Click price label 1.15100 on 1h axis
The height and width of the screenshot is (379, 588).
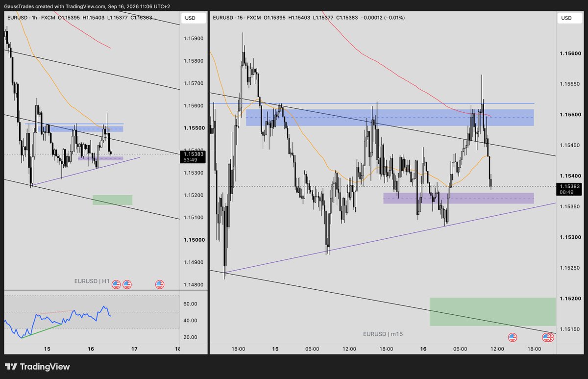(194, 217)
